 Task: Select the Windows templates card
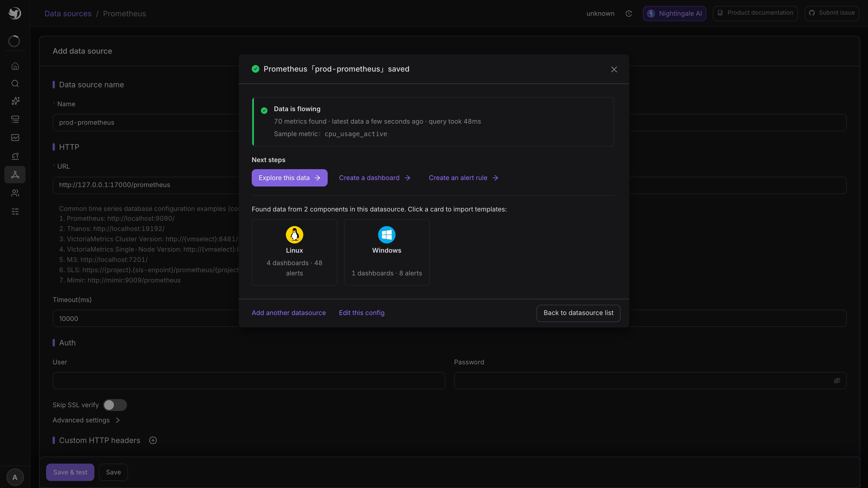387,252
